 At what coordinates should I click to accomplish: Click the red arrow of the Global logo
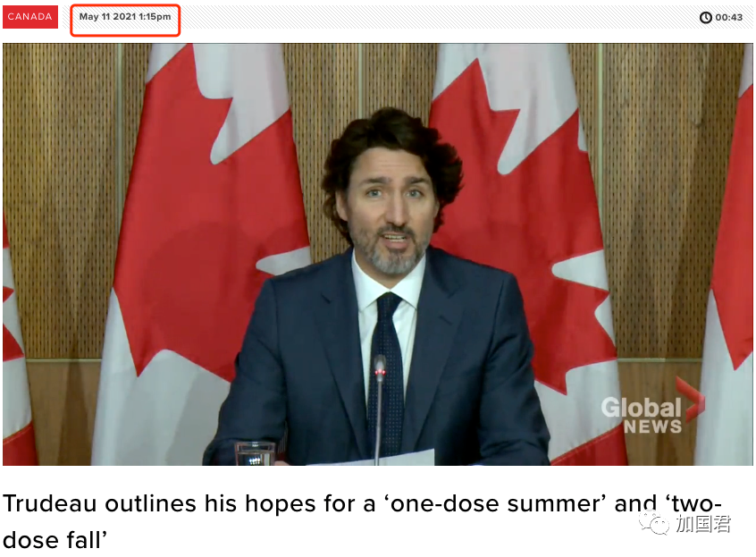tap(691, 400)
